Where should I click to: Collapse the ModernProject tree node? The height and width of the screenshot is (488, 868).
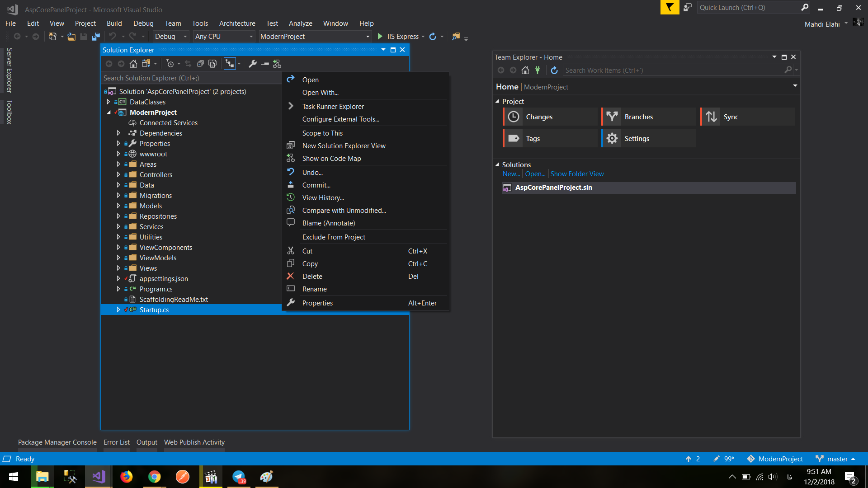pos(108,112)
